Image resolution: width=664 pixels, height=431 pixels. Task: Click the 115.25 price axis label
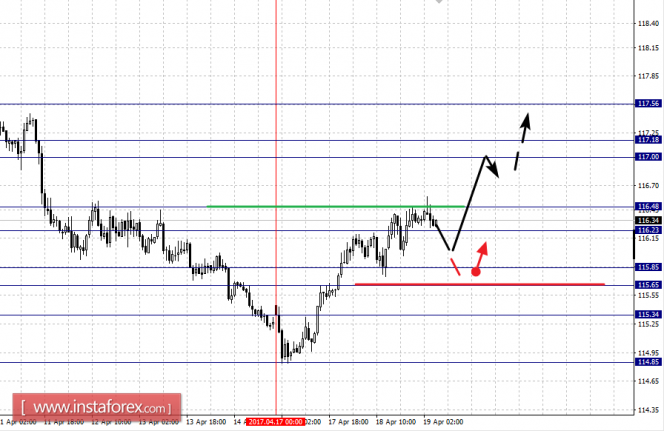(648, 324)
